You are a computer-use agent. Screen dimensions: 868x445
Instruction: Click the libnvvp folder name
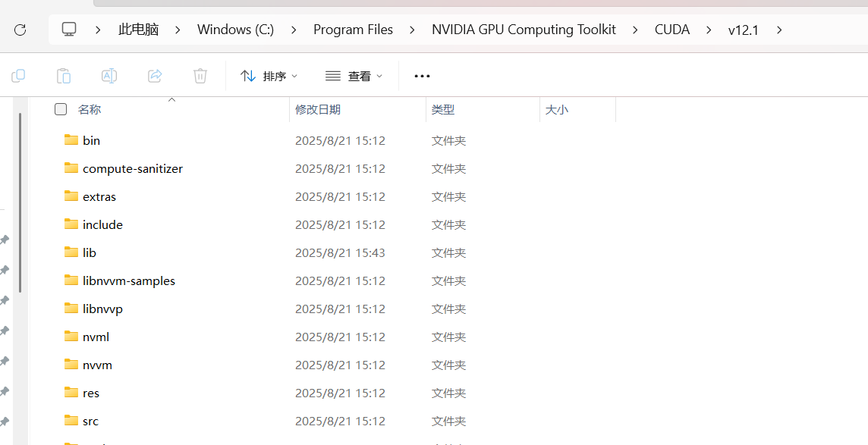103,309
